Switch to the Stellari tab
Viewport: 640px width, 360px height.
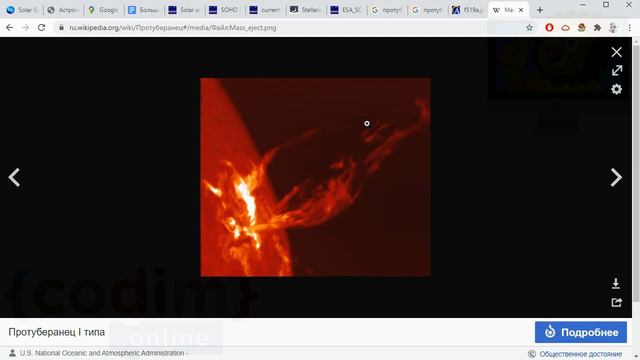coord(306,10)
